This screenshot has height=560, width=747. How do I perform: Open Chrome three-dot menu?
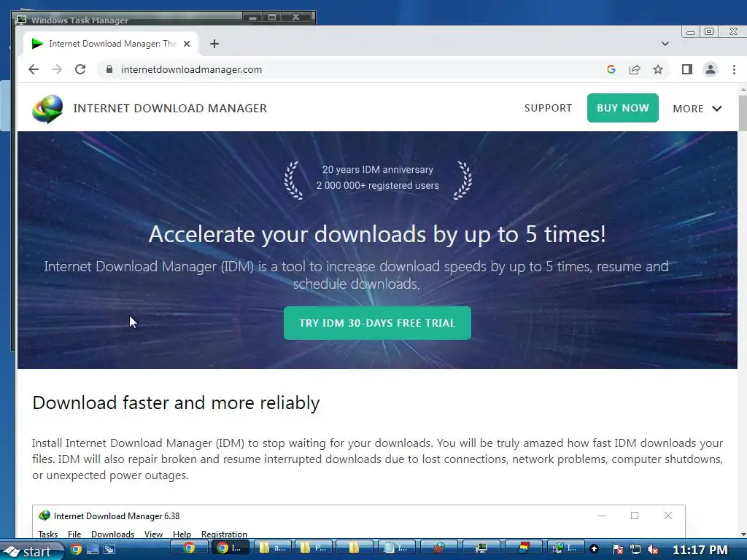click(x=734, y=69)
